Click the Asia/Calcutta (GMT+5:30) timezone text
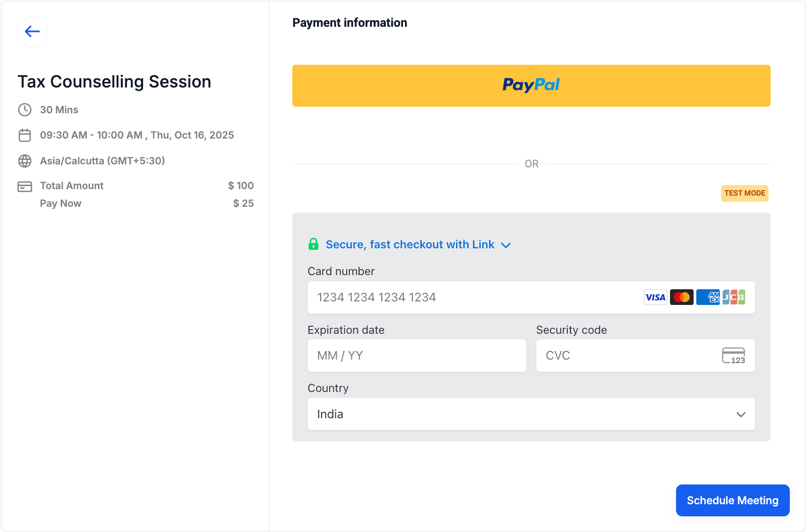This screenshot has height=532, width=806. [103, 161]
